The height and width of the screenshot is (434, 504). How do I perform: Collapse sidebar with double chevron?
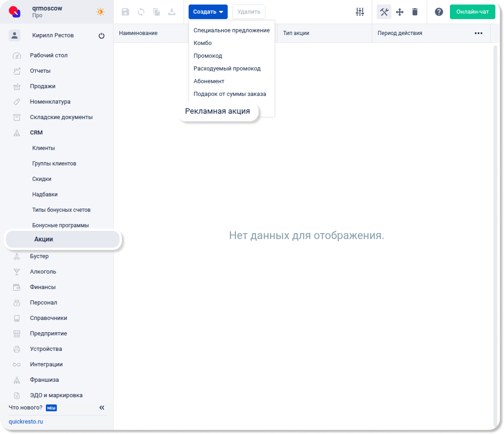102,408
